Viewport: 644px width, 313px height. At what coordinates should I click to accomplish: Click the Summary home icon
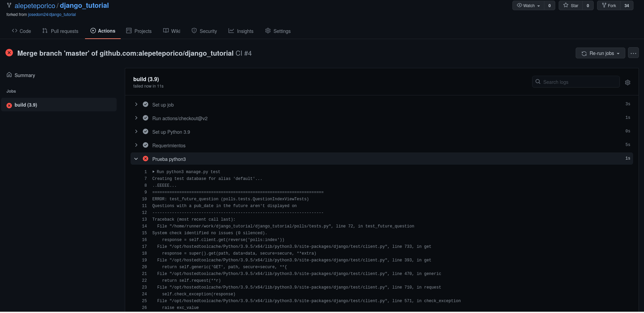9,75
